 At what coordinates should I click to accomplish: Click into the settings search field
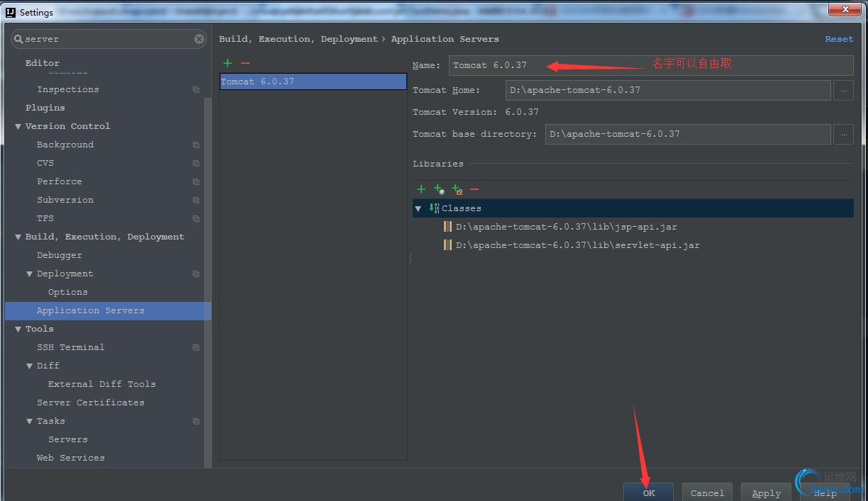pos(108,39)
